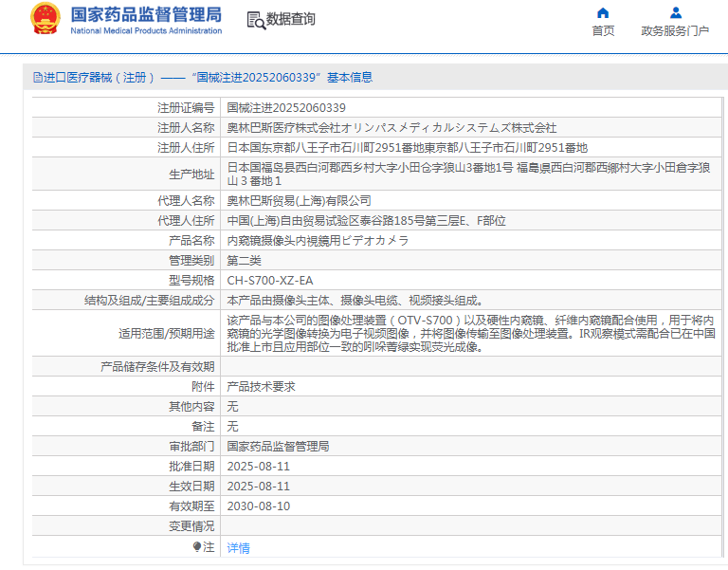Select the 适用范围 intended use paragraph

471,334
